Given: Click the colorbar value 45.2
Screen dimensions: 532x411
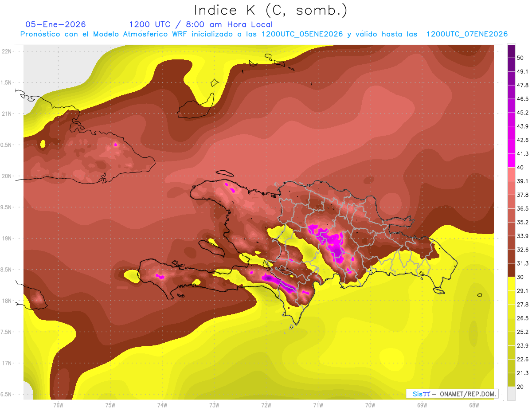Looking at the screenshot, I should [x=523, y=113].
